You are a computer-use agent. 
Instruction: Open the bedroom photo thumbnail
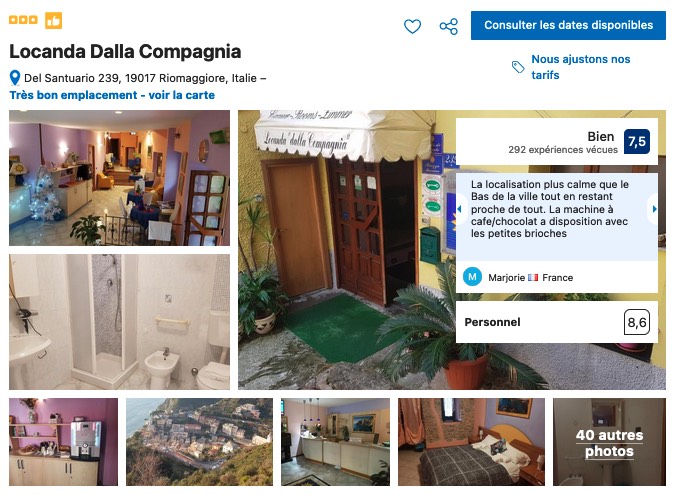[471, 442]
